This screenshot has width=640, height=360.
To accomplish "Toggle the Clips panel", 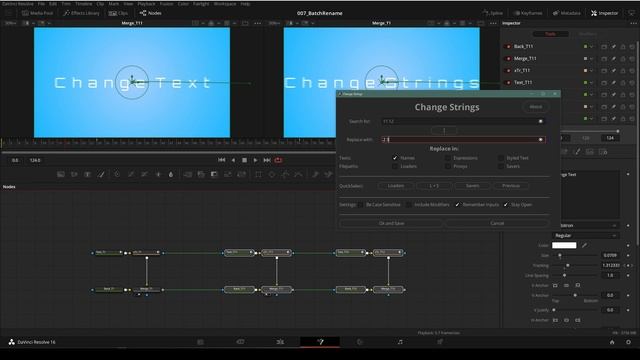I will coord(118,13).
